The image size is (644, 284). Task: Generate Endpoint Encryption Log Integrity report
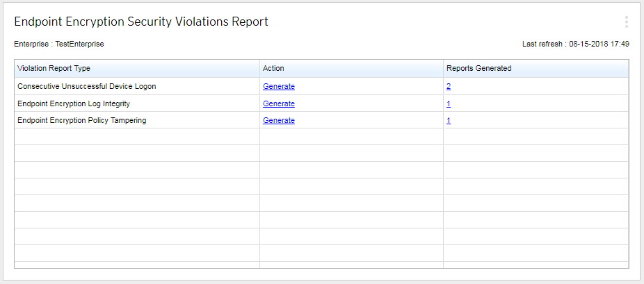[278, 103]
